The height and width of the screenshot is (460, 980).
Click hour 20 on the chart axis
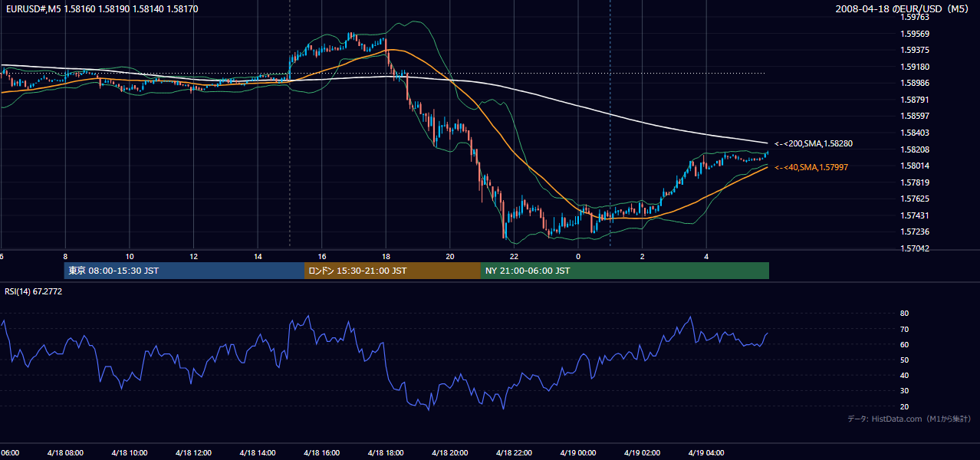[450, 256]
